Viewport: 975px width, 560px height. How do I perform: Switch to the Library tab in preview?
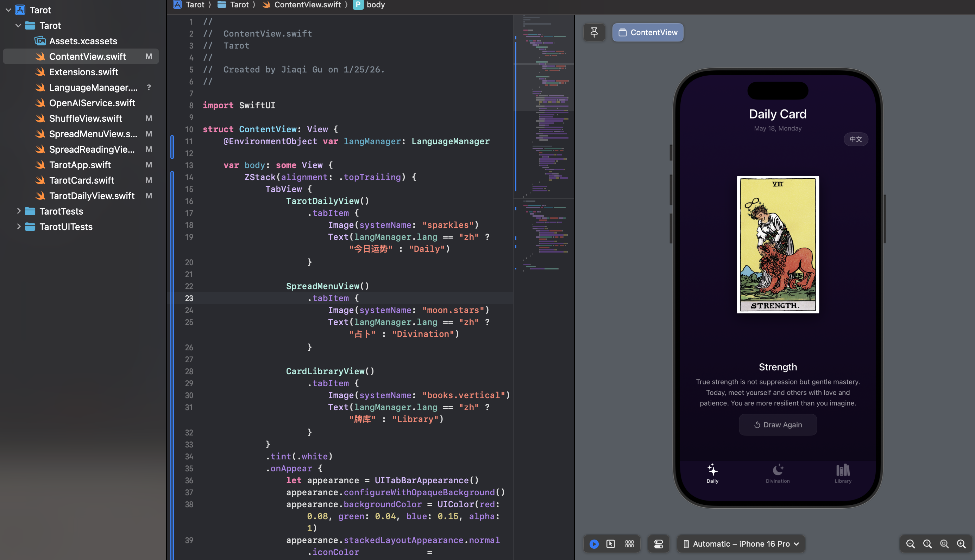843,473
